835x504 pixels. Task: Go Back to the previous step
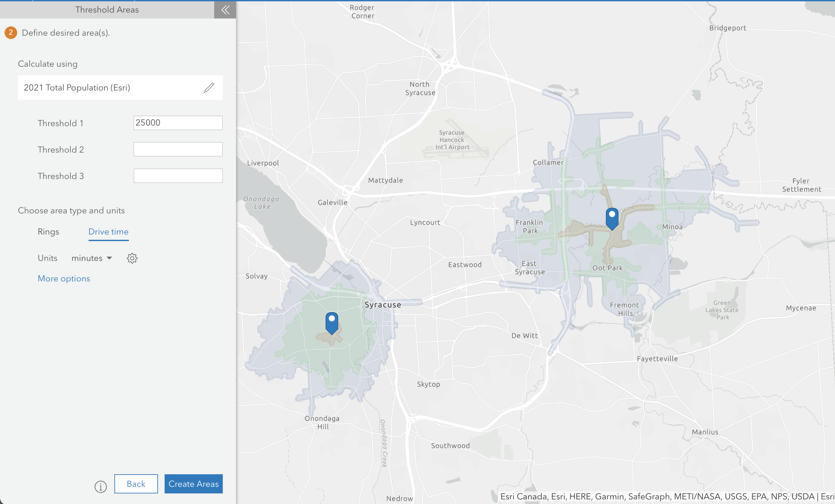(x=136, y=484)
